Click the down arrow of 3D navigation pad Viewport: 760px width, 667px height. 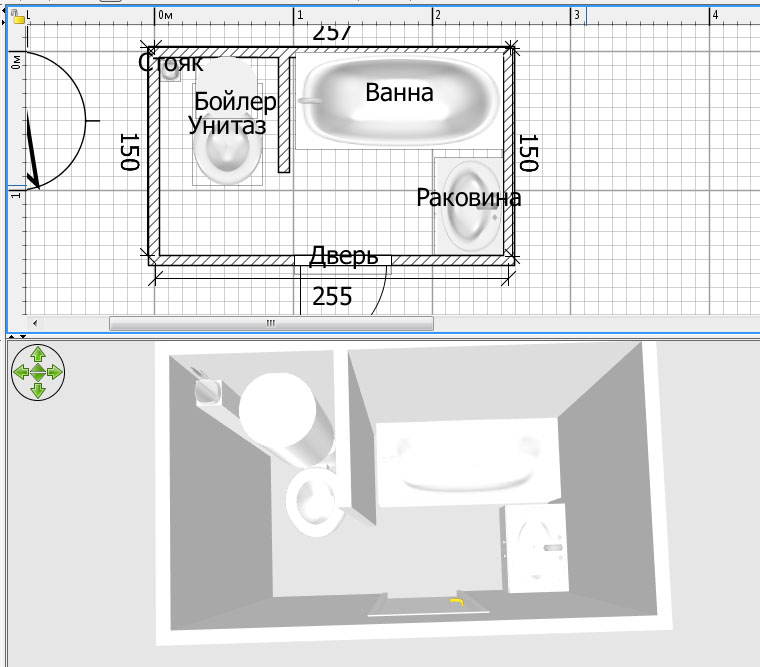coord(38,389)
